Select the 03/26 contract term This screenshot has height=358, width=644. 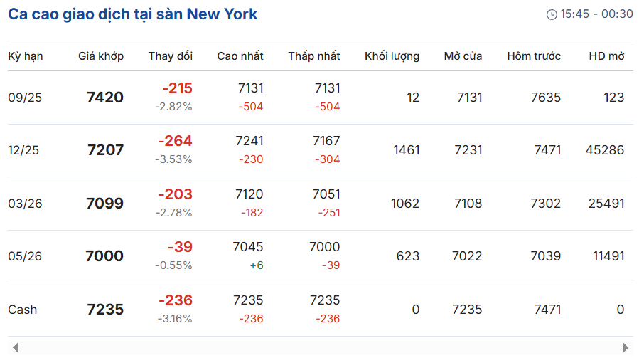[25, 204]
